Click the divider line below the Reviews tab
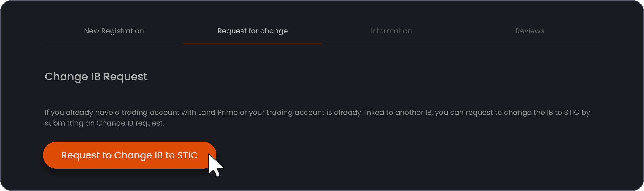644x191 pixels. [x=530, y=44]
